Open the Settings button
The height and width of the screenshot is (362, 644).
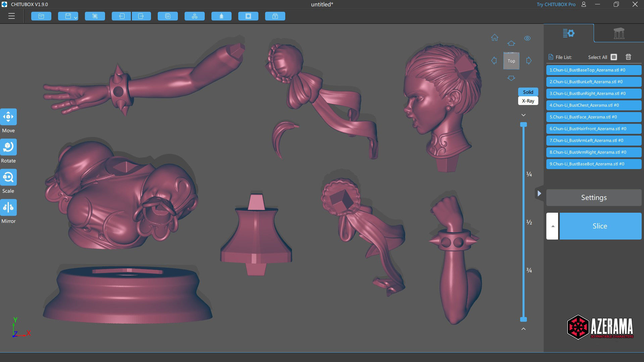[594, 198]
